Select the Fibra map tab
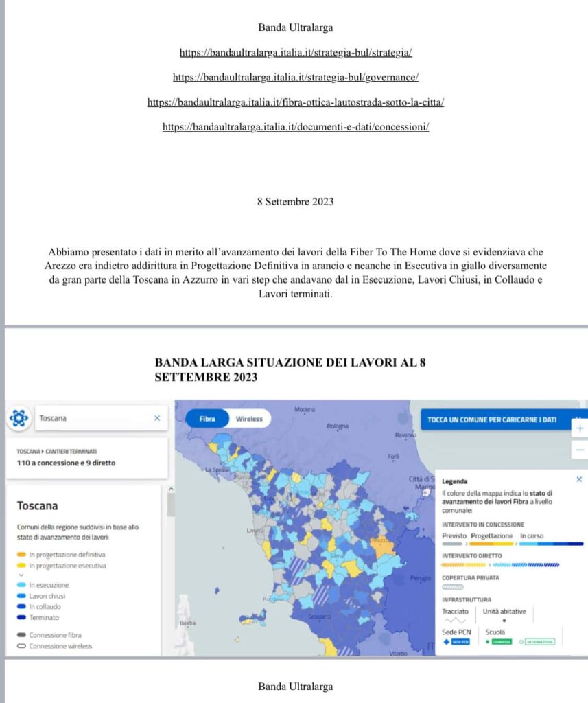 coord(207,419)
